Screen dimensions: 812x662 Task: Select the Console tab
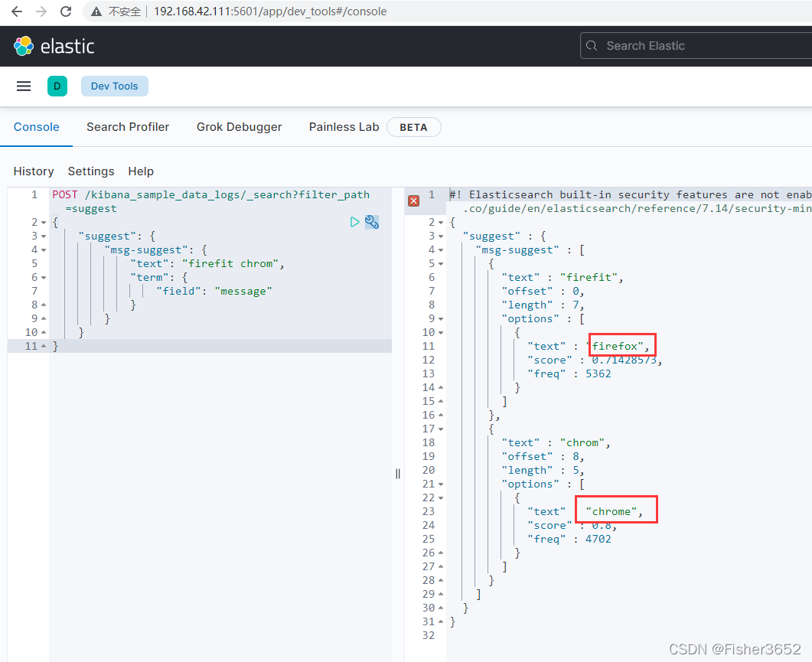coord(36,127)
